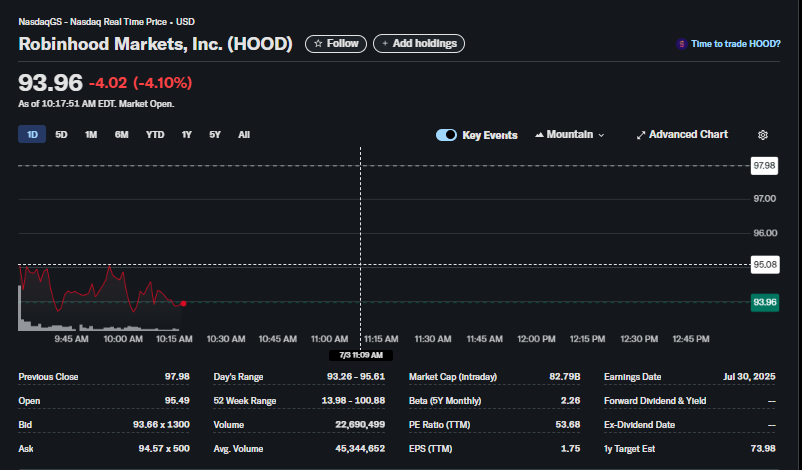802x470 pixels.
Task: Choose the 1Y range
Action: pyautogui.click(x=187, y=135)
